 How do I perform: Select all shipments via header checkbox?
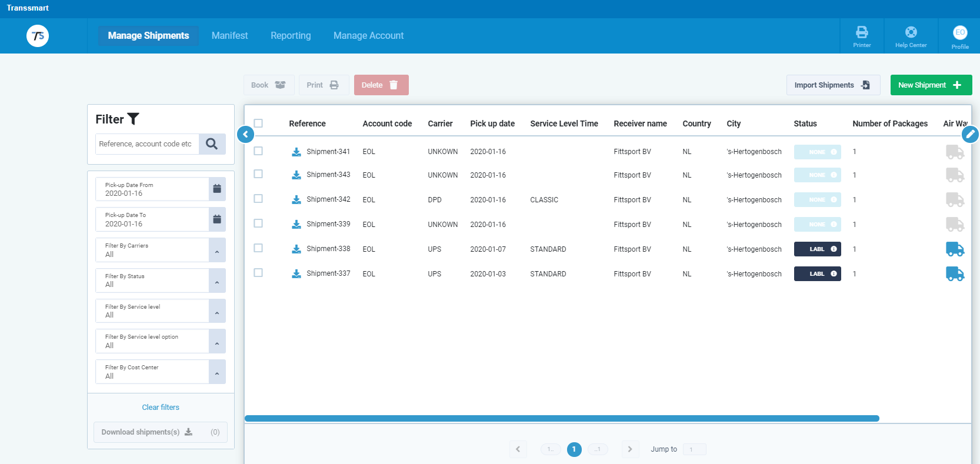(x=258, y=123)
